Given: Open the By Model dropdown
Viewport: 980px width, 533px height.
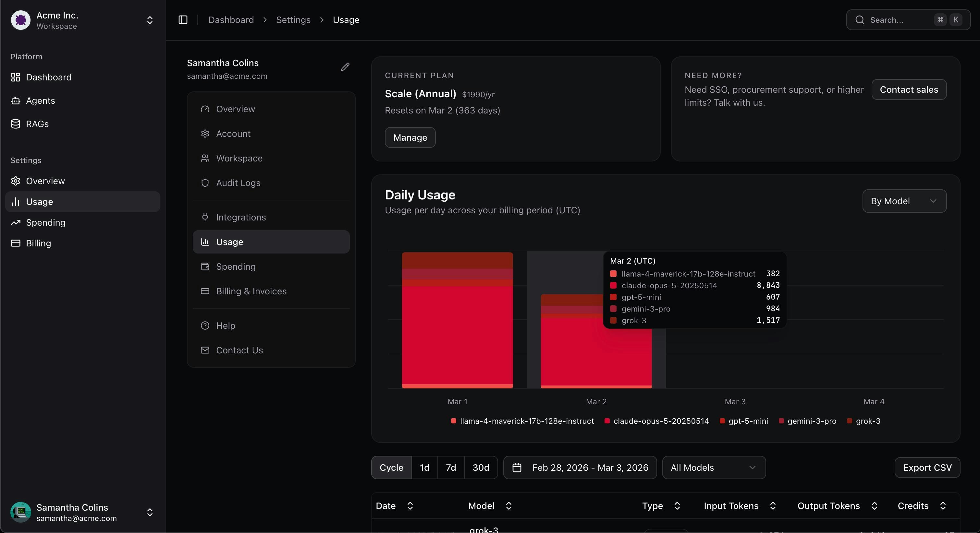Looking at the screenshot, I should click(904, 201).
